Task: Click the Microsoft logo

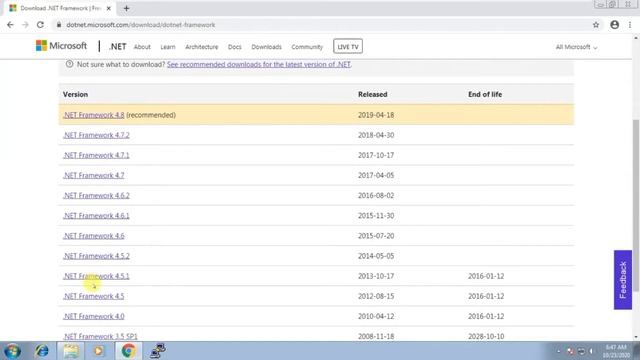Action: point(61,46)
